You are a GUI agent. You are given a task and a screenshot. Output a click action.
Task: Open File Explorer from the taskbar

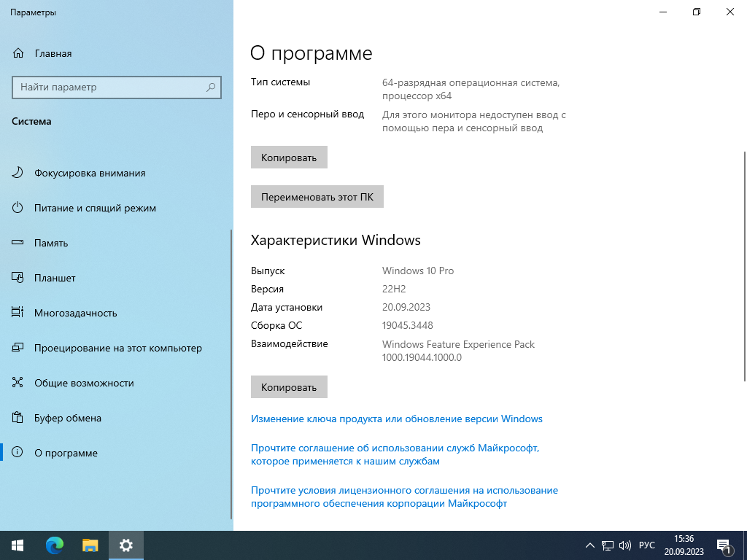point(90,545)
